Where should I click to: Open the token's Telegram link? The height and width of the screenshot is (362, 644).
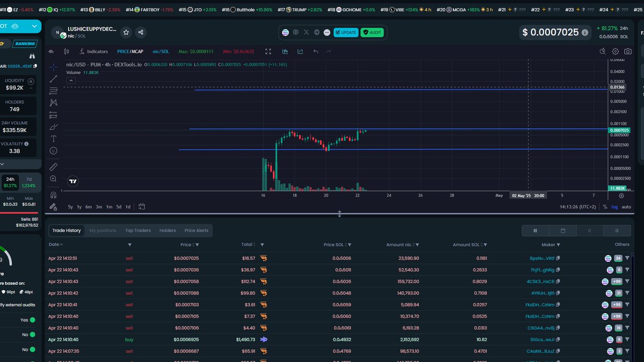pos(317,32)
